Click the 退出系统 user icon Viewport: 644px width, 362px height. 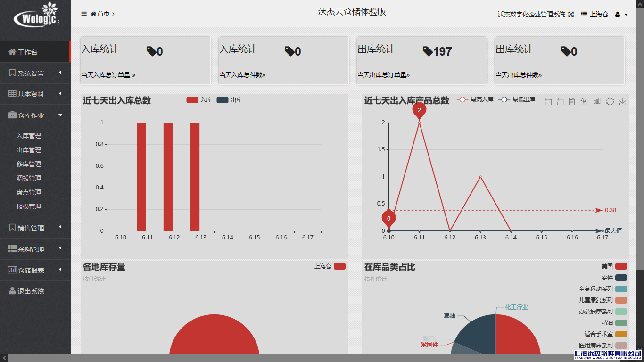[x=12, y=291]
